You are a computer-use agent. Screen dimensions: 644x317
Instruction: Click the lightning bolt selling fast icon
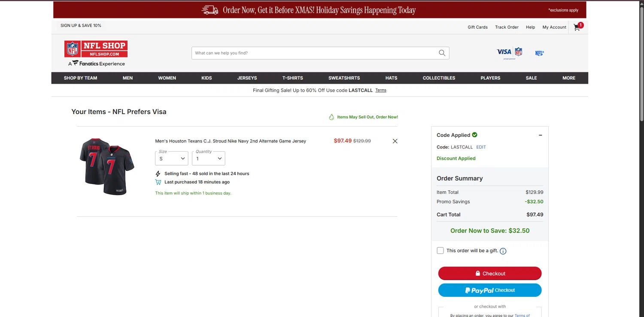158,174
